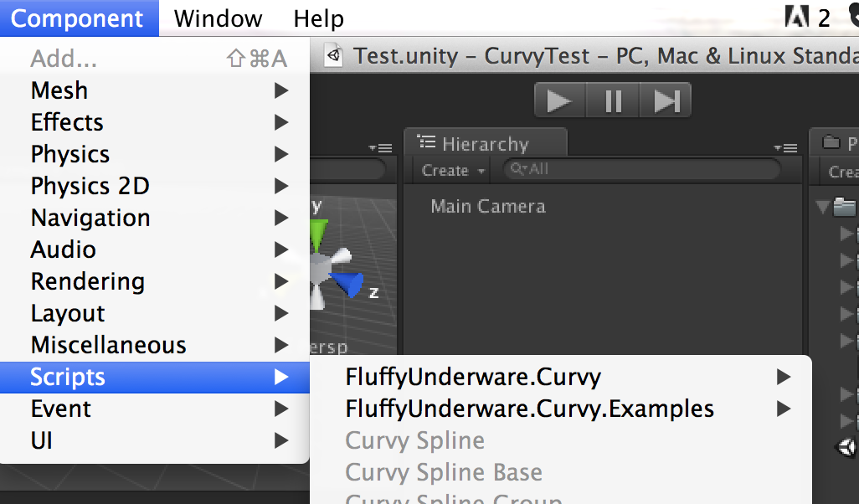Click the Hierarchy search field
Viewport: 859px width, 504px height.
pos(641,169)
